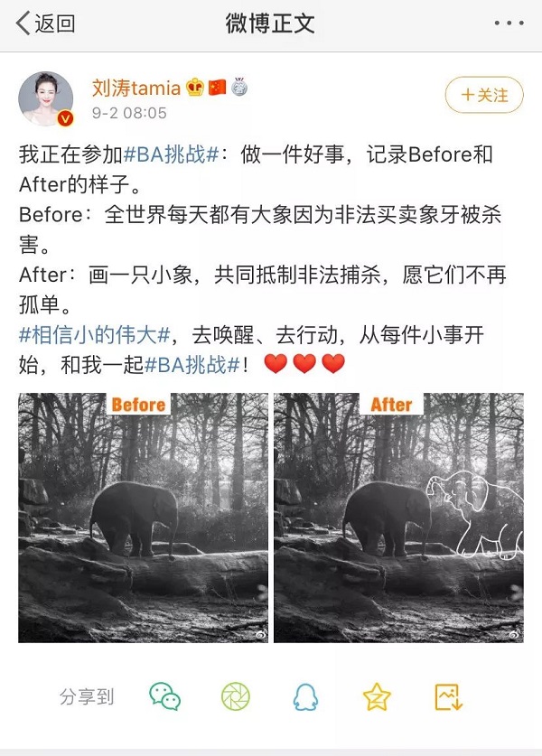
Task: Open #相信小的伟大# hashtag
Action: (x=94, y=335)
